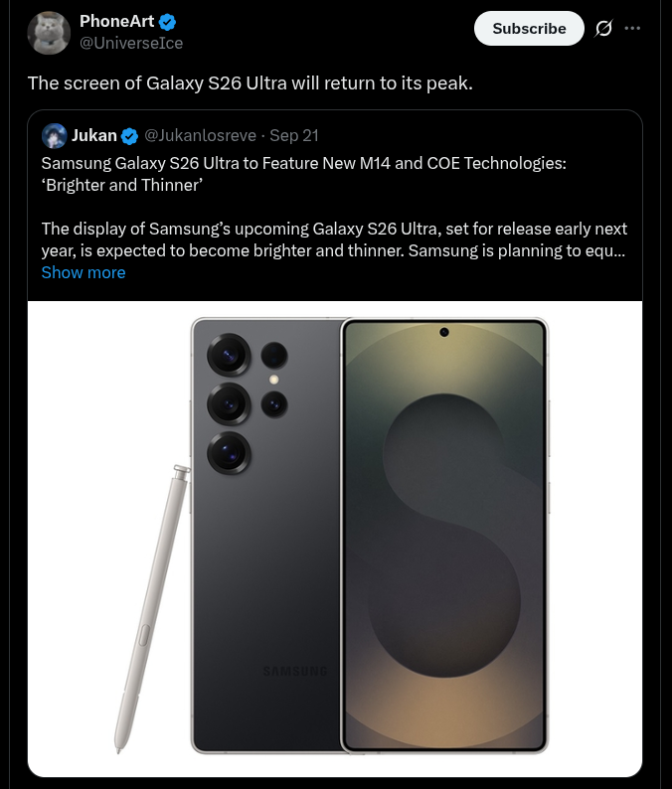Click the quoted paragraph about brighter, thinner display
672x789 pixels.
[x=333, y=240]
